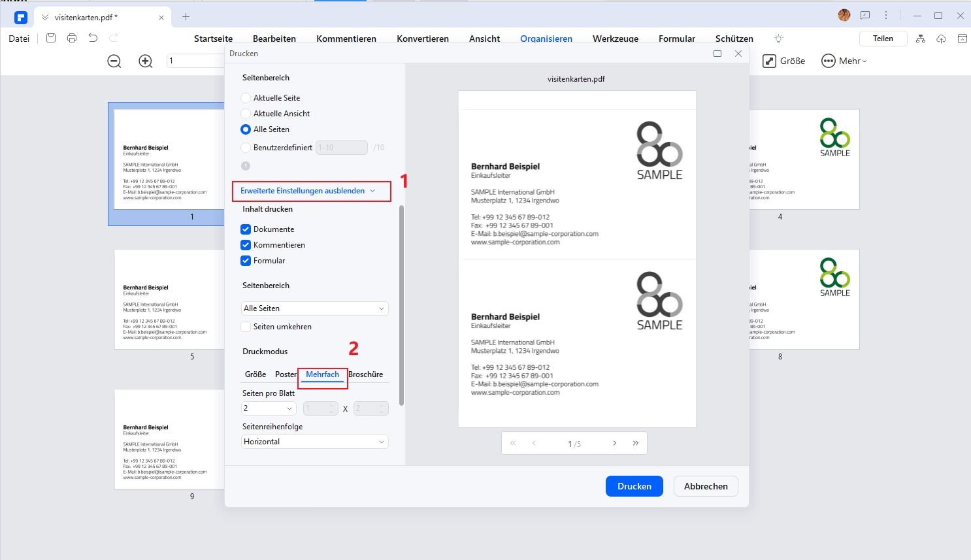
Task: Uncheck the Formular checkbox
Action: [x=246, y=261]
